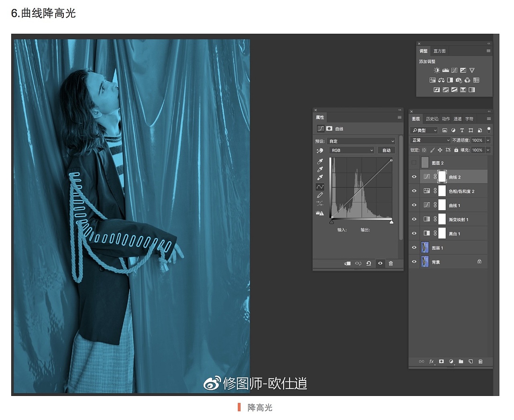Select the pencil tool to draw curve freehand
The image size is (514, 420).
320,195
